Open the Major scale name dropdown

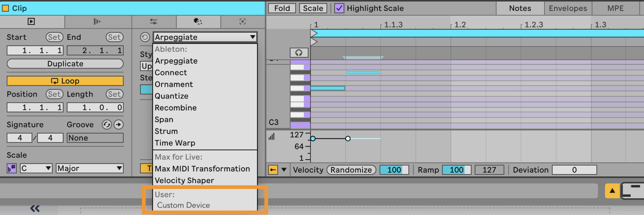(90, 168)
